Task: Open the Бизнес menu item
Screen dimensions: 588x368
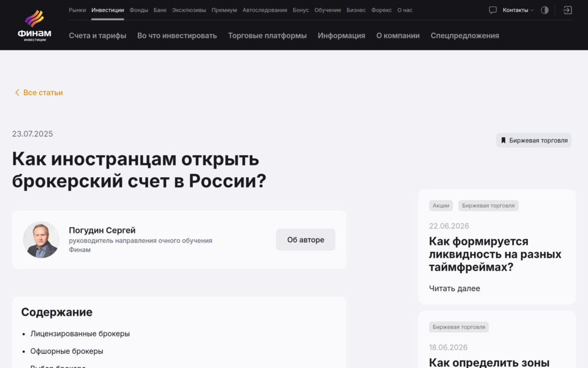Action: click(x=356, y=10)
